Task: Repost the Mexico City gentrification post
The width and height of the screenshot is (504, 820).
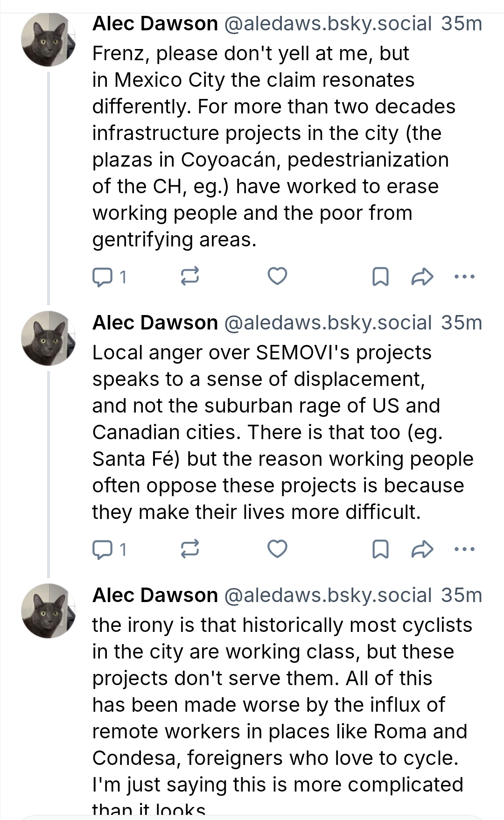Action: 190,276
